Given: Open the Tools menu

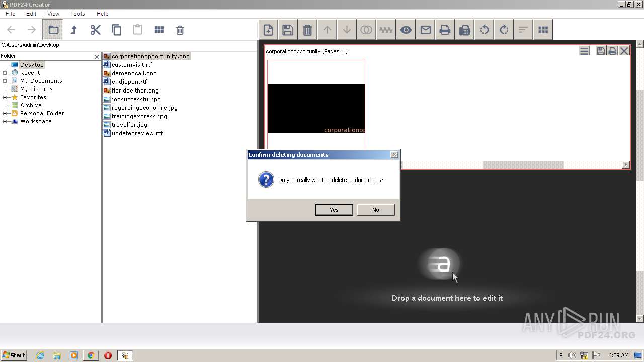Looking at the screenshot, I should pos(77,14).
